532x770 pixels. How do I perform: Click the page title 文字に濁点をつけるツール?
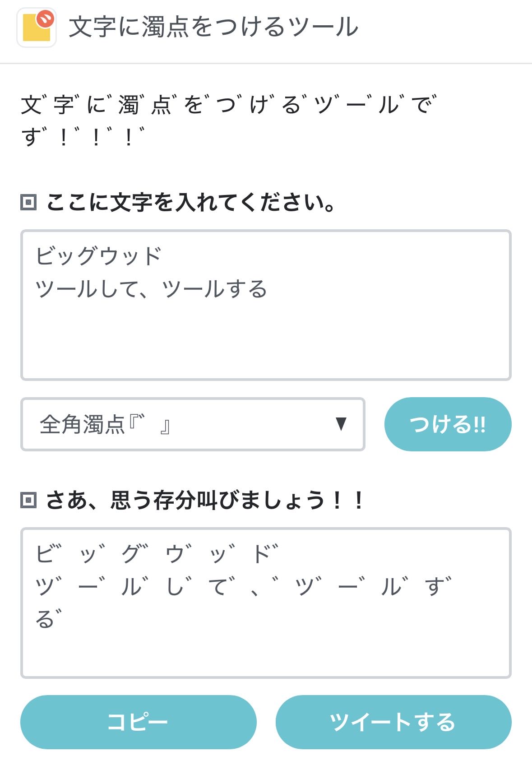pyautogui.click(x=213, y=27)
